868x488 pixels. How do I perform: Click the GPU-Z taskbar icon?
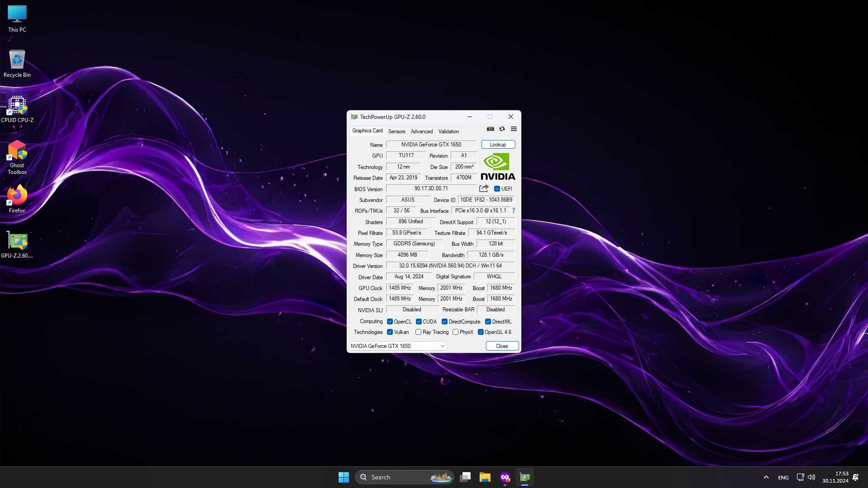click(525, 477)
